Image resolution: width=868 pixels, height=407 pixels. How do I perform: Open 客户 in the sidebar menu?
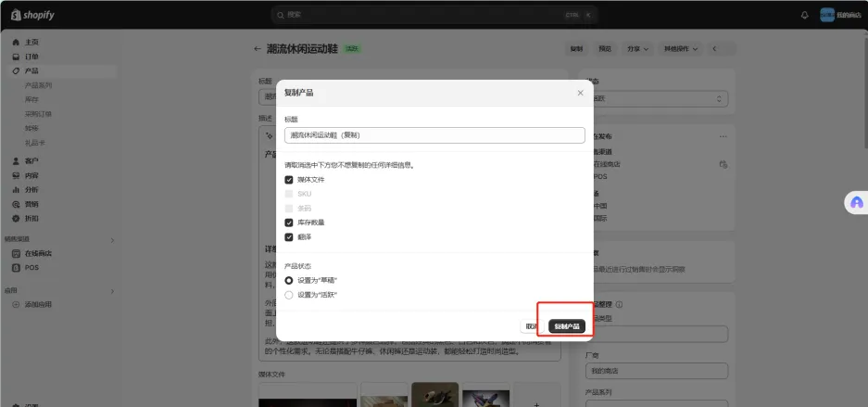[31, 160]
